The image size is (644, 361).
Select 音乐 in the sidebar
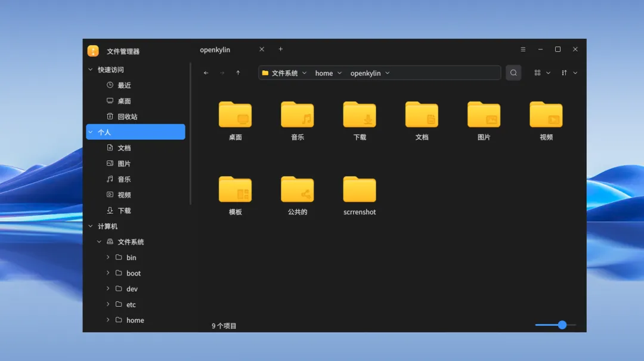click(x=124, y=179)
